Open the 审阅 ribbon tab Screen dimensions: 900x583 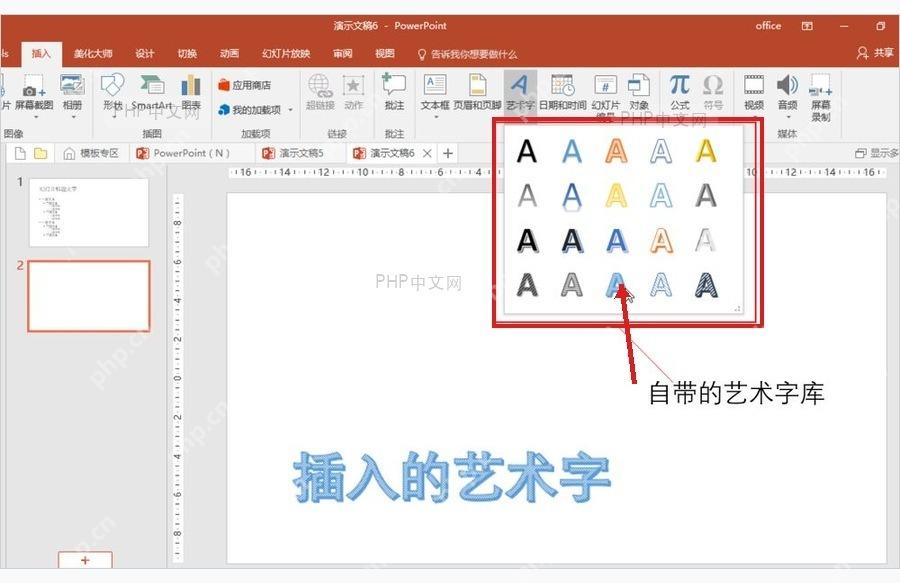[x=343, y=54]
